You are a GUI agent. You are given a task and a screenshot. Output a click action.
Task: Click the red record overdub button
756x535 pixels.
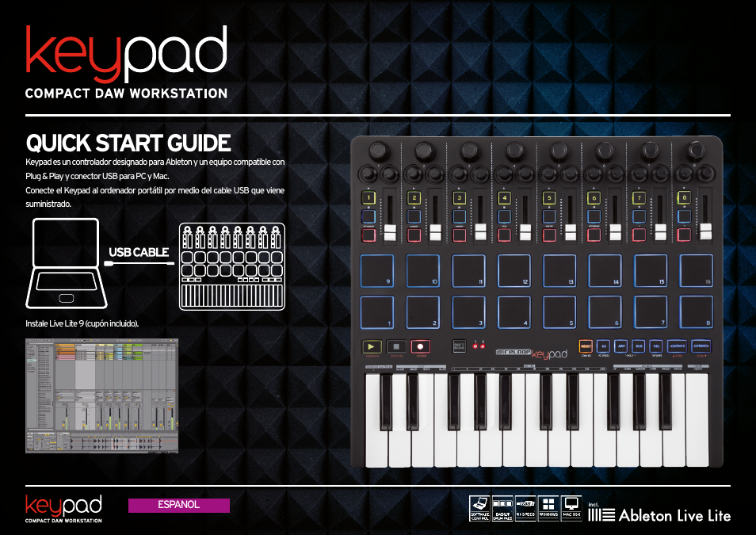coord(421,346)
